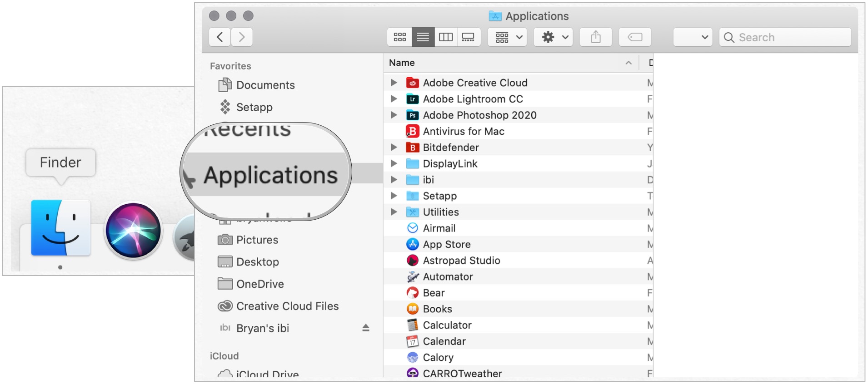Switch to column view
Viewport: 868px width, 384px height.
446,37
